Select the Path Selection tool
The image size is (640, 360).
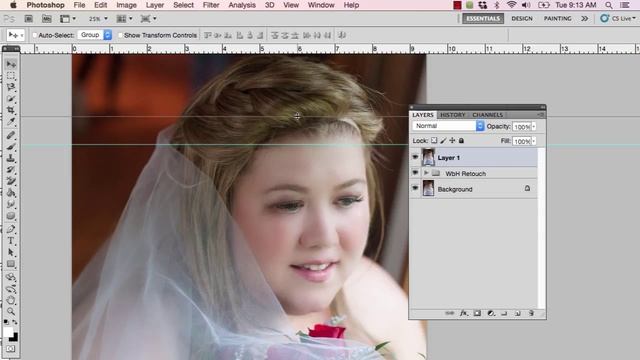pyautogui.click(x=11, y=252)
